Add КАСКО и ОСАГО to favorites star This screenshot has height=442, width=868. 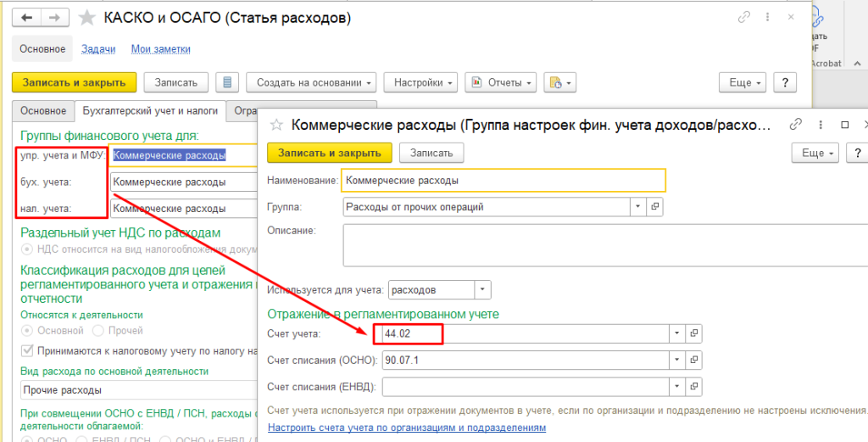click(86, 18)
